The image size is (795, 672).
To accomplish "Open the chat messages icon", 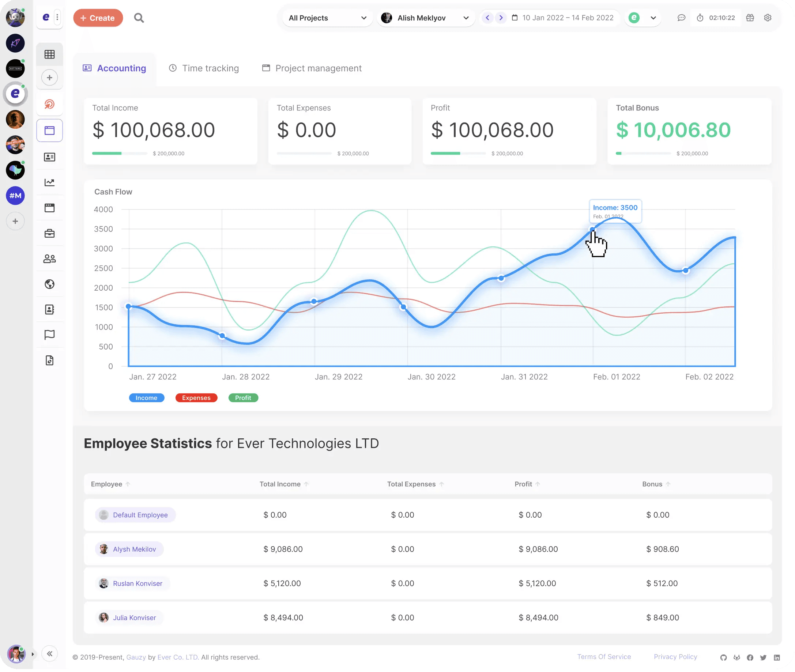I will tap(681, 18).
